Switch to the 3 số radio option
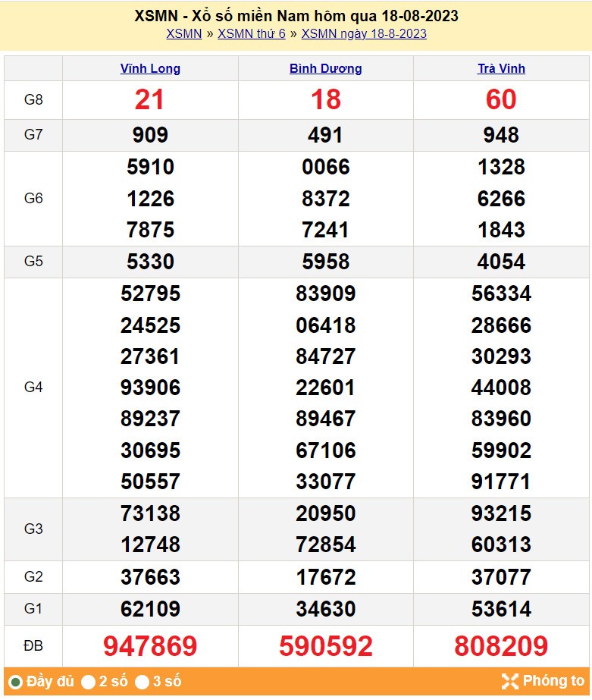 pyautogui.click(x=143, y=681)
